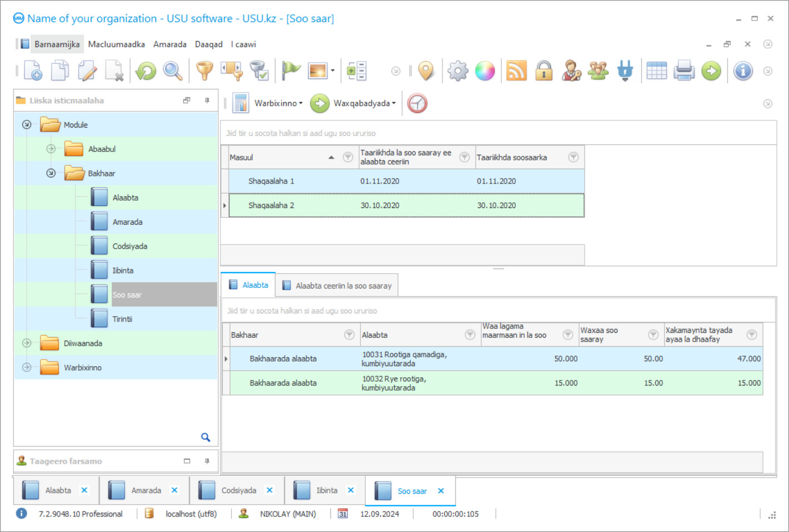The height and width of the screenshot is (532, 789).
Task: Click the Waxaa soo saaray filter icon
Action: tap(654, 335)
